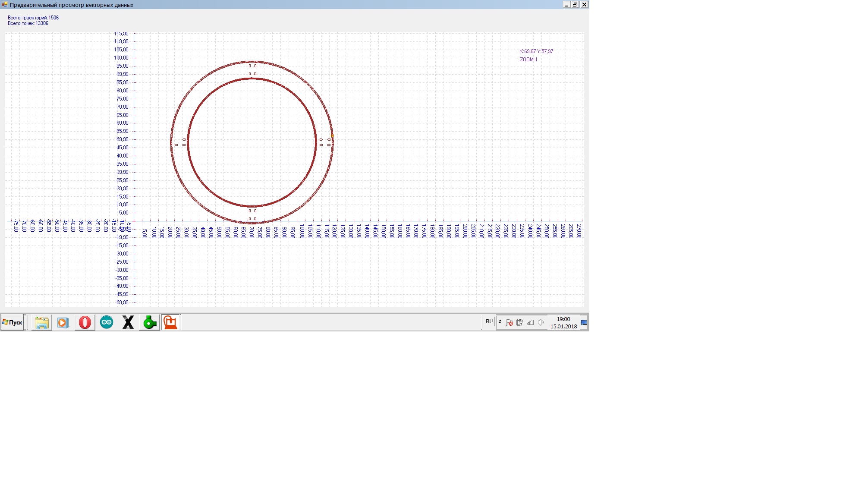This screenshot has width=868, height=485.
Task: Switch to the active orange CNC app icon
Action: click(x=170, y=322)
